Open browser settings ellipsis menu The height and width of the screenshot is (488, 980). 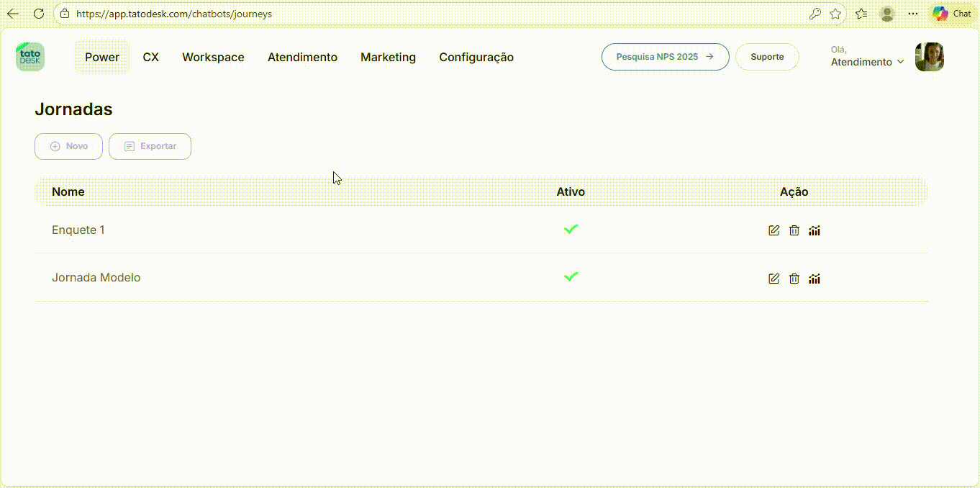click(912, 14)
